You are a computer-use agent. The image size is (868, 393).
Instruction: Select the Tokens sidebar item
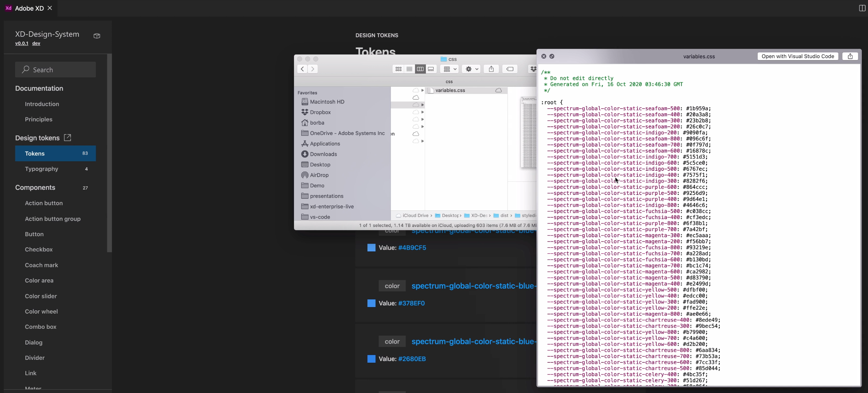click(55, 154)
